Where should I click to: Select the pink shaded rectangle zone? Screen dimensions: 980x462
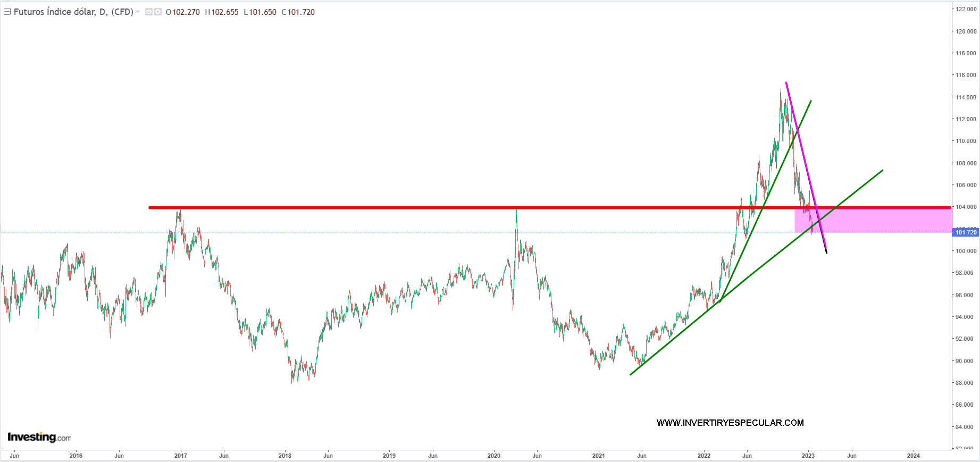pyautogui.click(x=893, y=221)
